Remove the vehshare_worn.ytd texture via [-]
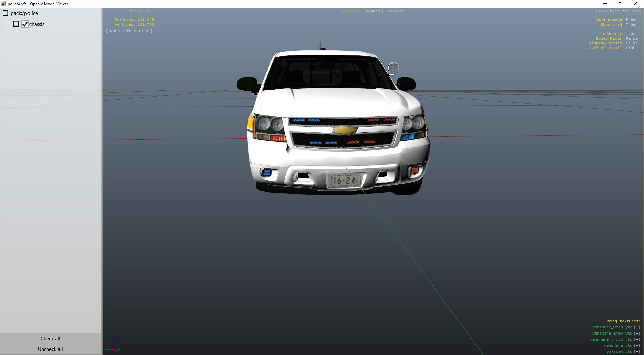The height and width of the screenshot is (355, 644). tap(637, 327)
